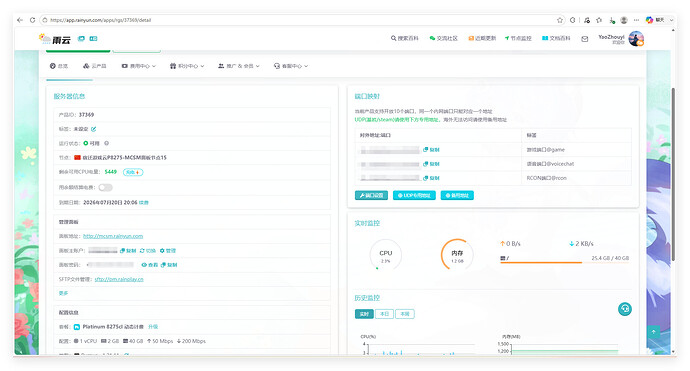Reveal the panel password with the eye icon
Image resolution: width=690 pixels, height=371 pixels.
(x=150, y=265)
